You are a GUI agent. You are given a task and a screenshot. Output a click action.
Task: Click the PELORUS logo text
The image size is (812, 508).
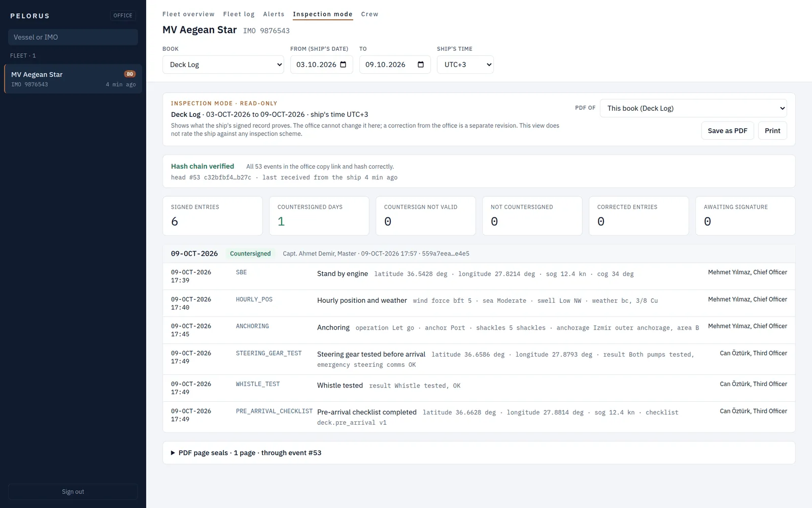[30, 16]
